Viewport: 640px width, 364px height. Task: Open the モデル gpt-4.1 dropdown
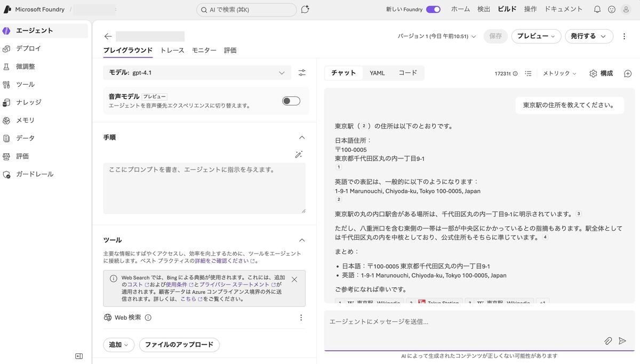tap(197, 73)
